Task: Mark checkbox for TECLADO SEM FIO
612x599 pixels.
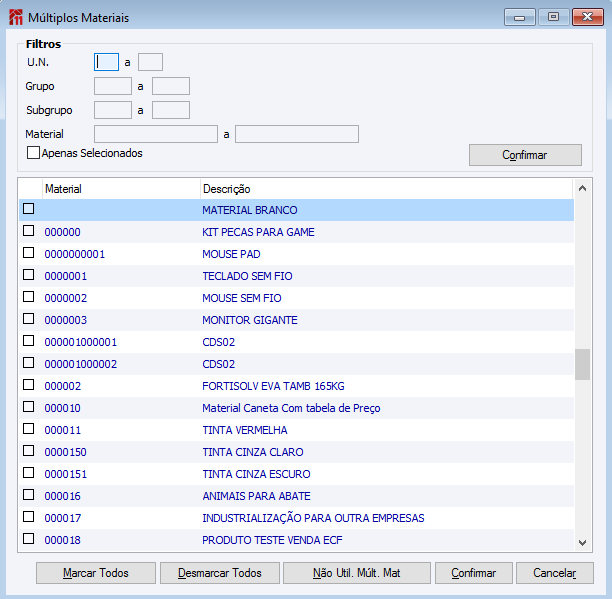Action: [28, 275]
